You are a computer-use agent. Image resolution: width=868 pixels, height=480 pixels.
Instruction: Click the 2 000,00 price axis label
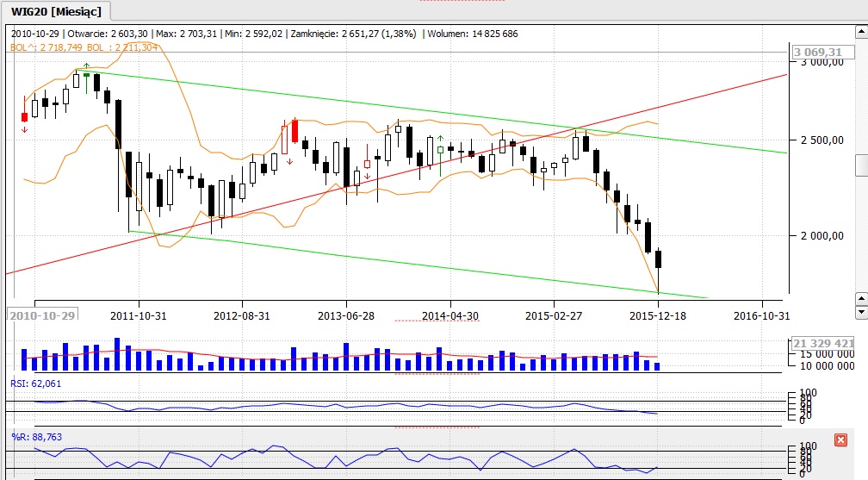[x=822, y=235]
